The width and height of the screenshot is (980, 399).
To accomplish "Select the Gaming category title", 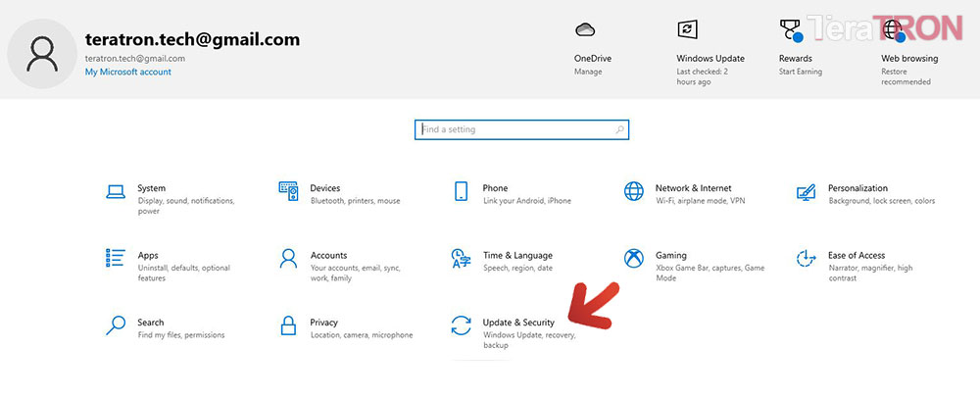I will click(671, 255).
